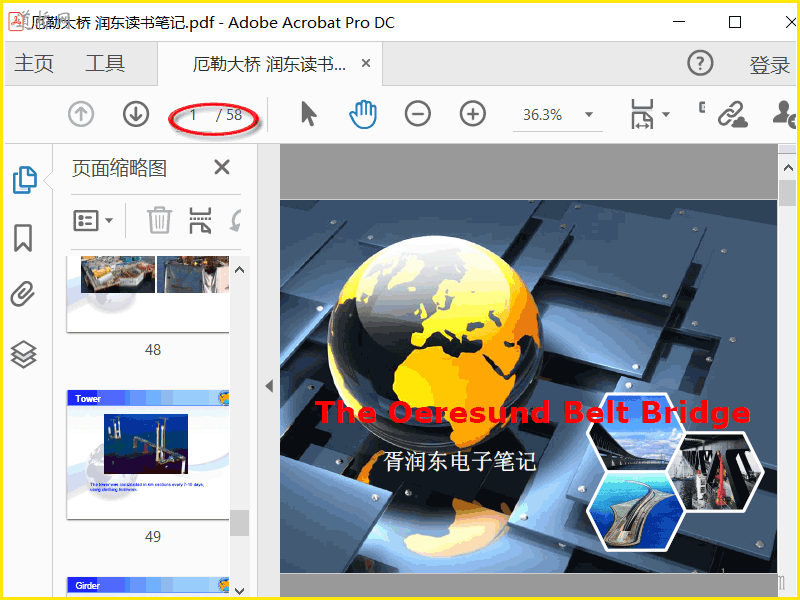The height and width of the screenshot is (600, 800).
Task: Click the document vertical scrollbar thumb
Action: click(788, 193)
